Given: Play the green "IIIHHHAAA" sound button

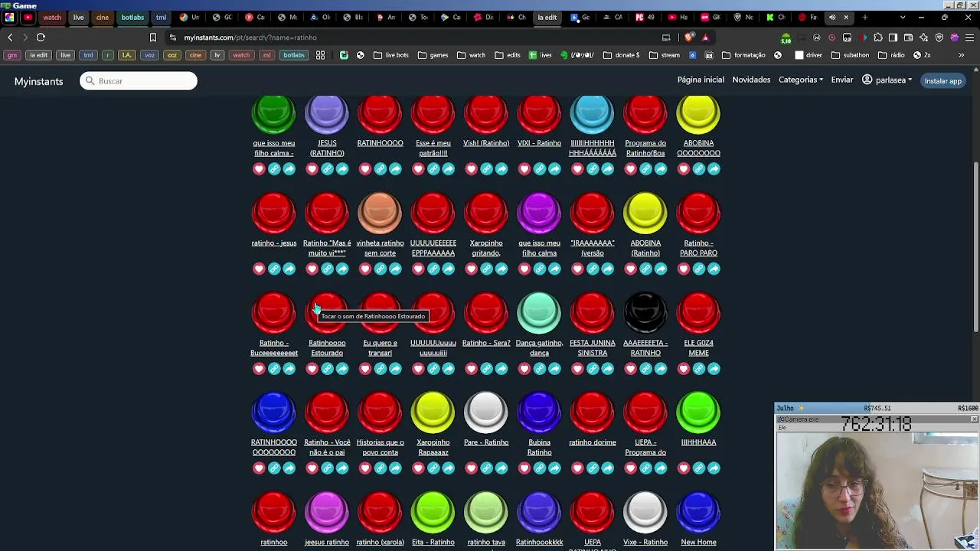Looking at the screenshot, I should pos(698,412).
